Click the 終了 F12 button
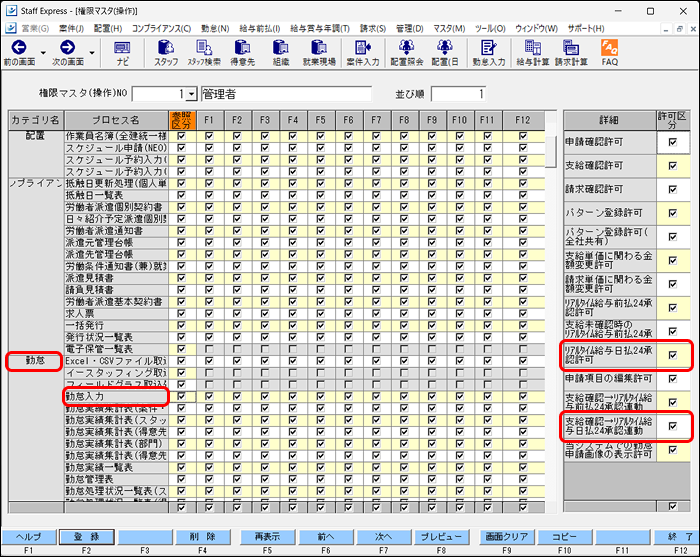The width and height of the screenshot is (700, 557). (x=677, y=537)
